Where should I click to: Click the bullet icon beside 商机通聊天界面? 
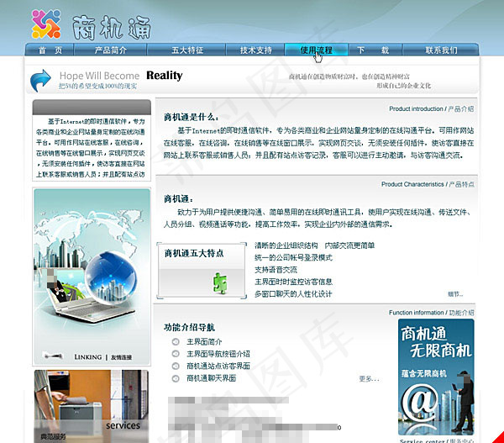coord(176,378)
